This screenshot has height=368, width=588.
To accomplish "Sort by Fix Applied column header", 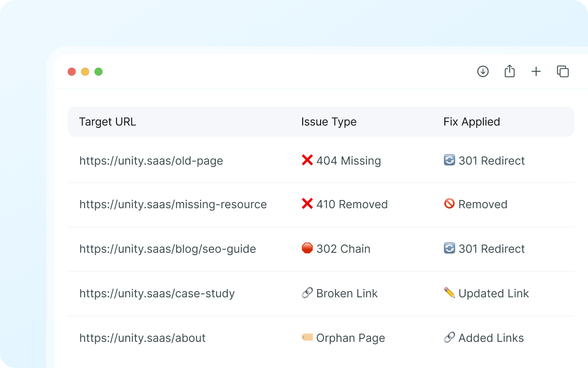I will [x=471, y=122].
